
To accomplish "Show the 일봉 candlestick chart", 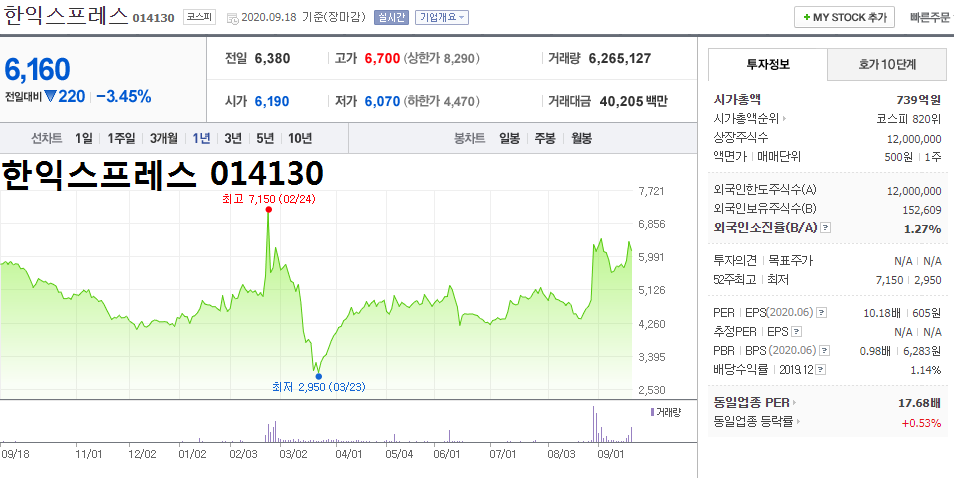I will 509,139.
